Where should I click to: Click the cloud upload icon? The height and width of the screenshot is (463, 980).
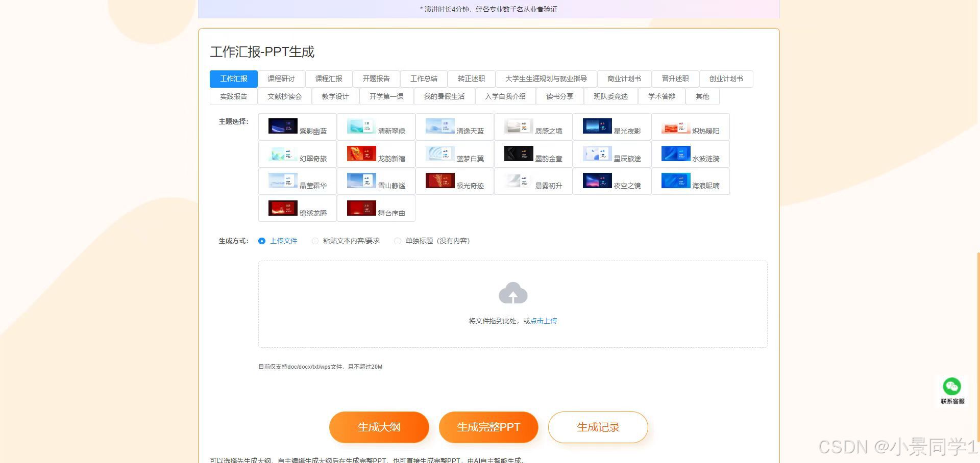tap(513, 293)
